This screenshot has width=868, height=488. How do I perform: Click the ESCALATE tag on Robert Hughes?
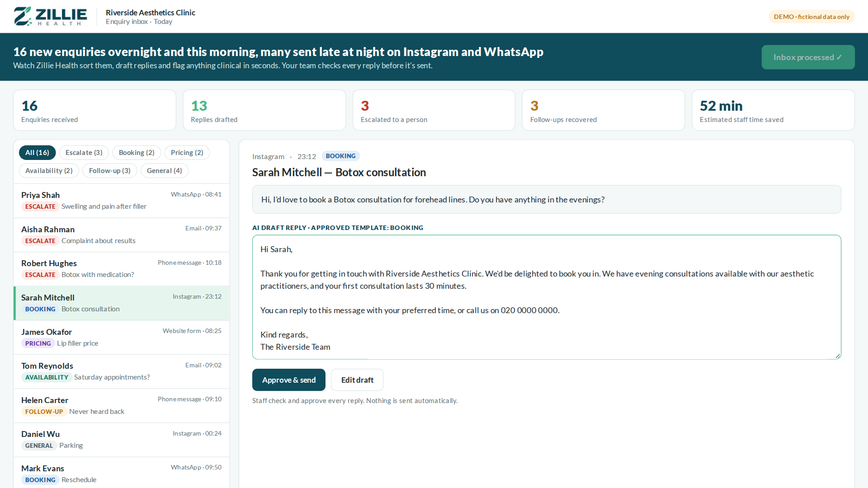[40, 275]
